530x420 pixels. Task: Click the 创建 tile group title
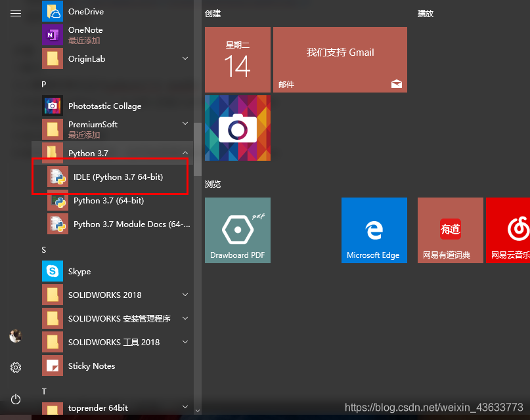click(213, 14)
